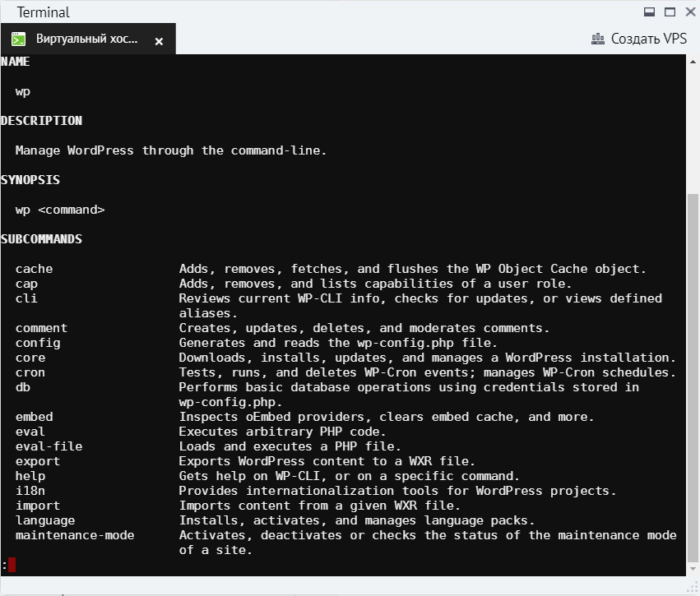Click the maintenance-mode subcommand name
The width and height of the screenshot is (700, 596).
point(75,535)
